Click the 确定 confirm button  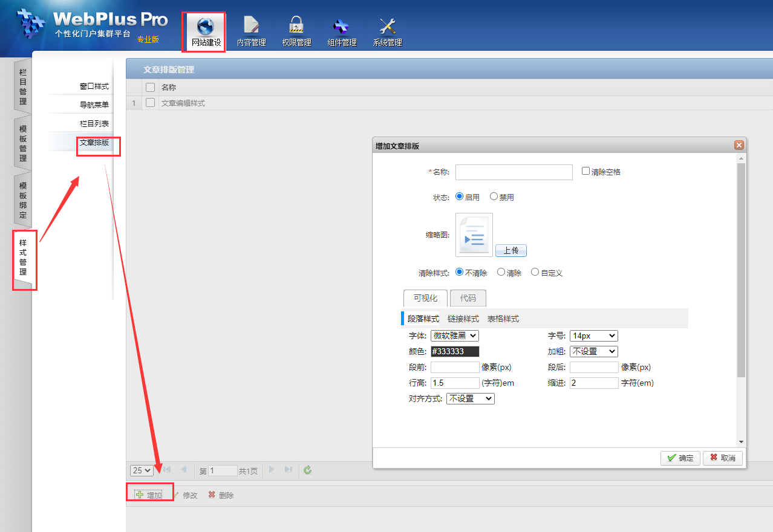point(680,458)
